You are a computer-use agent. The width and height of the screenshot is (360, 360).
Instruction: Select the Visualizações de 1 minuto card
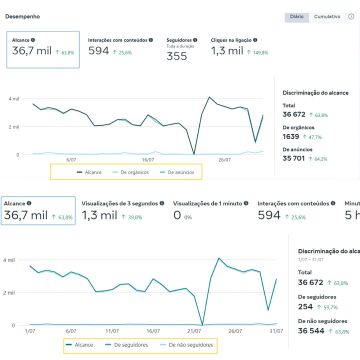[x=210, y=211]
